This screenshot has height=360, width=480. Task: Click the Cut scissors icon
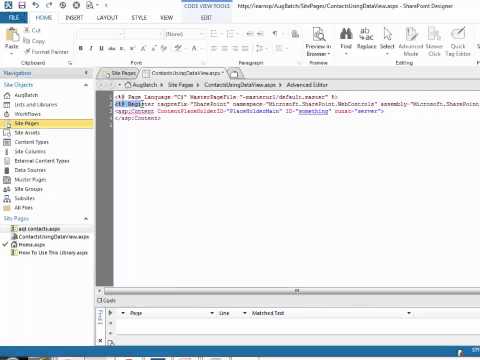pyautogui.click(x=27, y=30)
